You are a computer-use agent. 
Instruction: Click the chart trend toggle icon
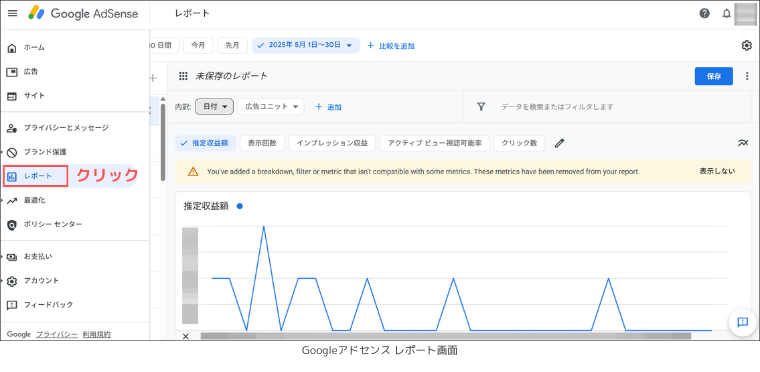click(x=743, y=143)
